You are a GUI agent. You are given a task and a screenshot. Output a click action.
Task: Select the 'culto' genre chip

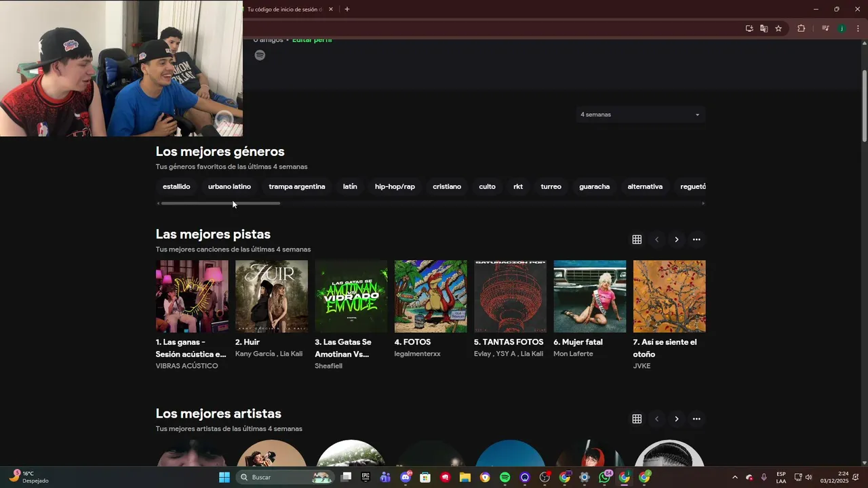(x=487, y=186)
